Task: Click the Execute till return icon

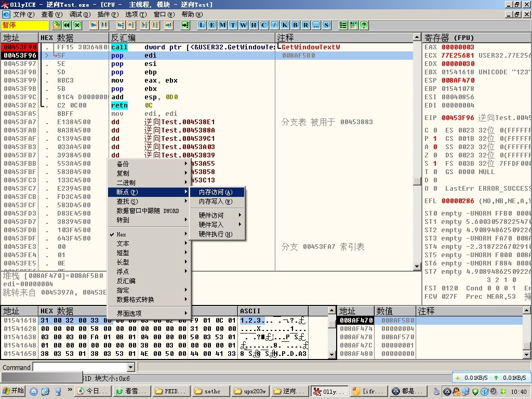Action: tap(169, 25)
